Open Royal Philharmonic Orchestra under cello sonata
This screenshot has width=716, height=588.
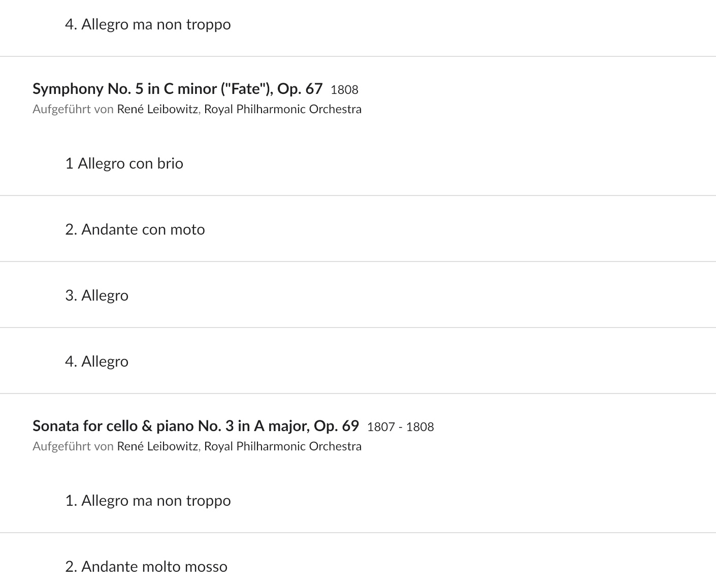point(283,446)
